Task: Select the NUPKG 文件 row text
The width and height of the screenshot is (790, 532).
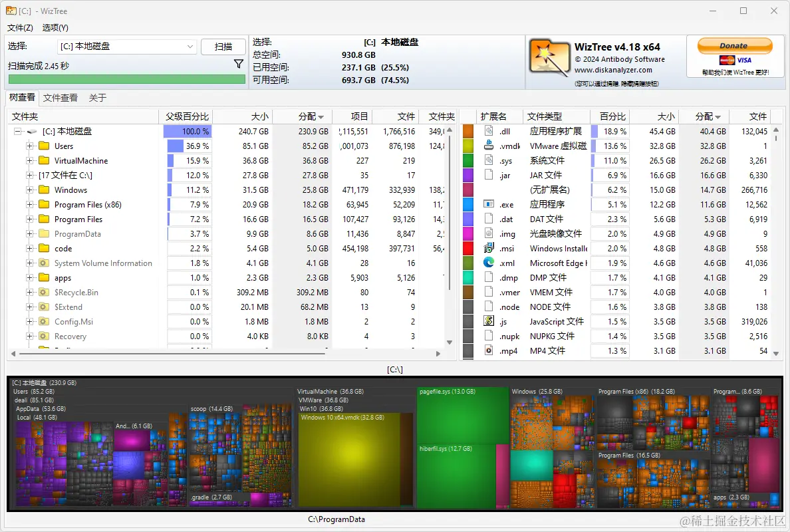Action: (552, 336)
